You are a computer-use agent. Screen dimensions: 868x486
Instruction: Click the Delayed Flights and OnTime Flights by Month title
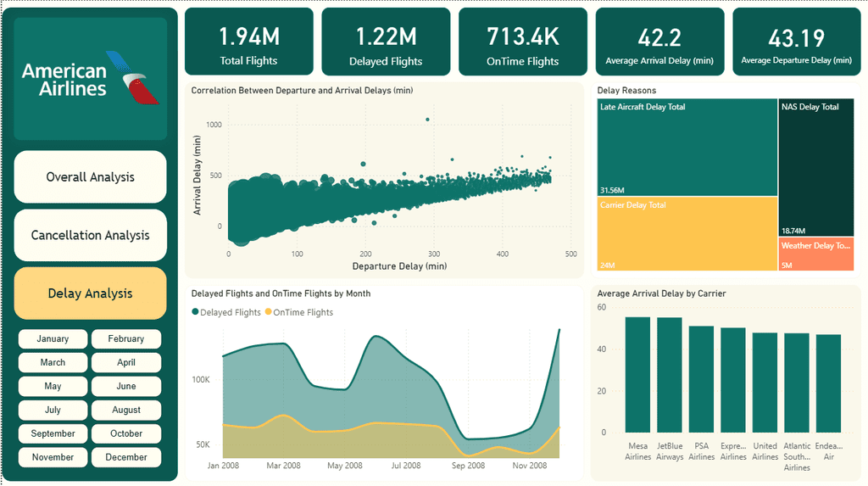(281, 293)
